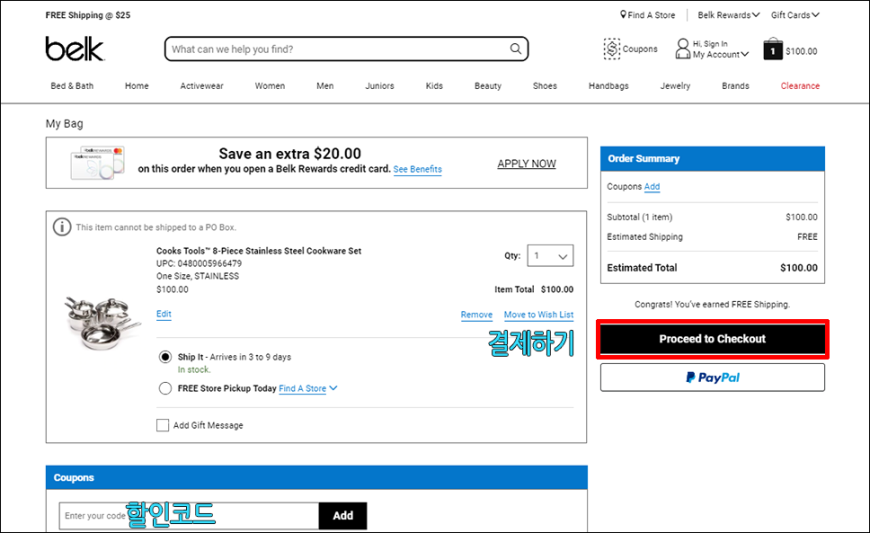870x533 pixels.
Task: Expand the Find A Store pickup chevron
Action: [x=333, y=388]
